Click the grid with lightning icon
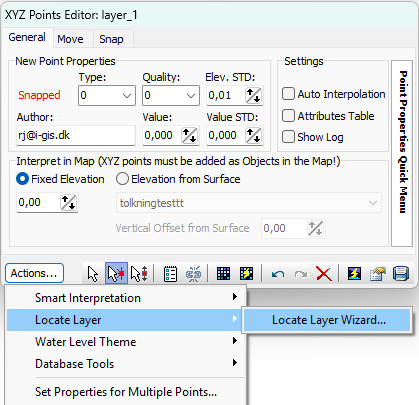419x405 pixels. (x=246, y=274)
